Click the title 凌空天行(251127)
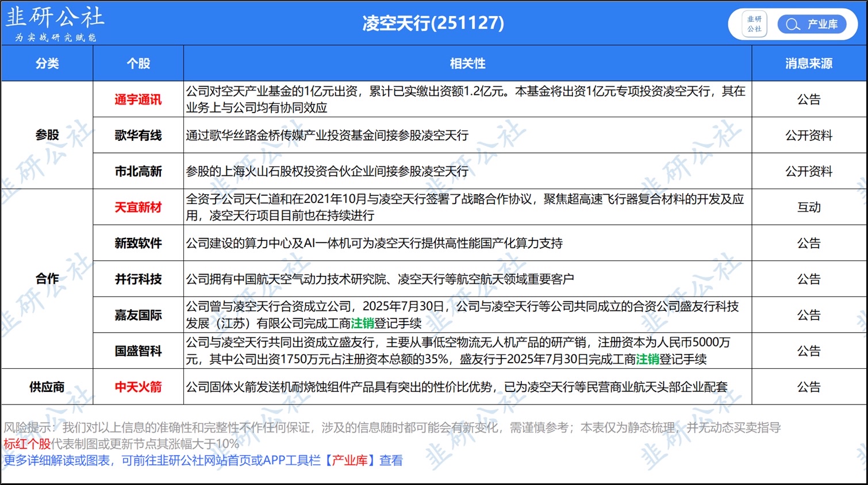Screen dimensions: 868x485 (x=433, y=23)
